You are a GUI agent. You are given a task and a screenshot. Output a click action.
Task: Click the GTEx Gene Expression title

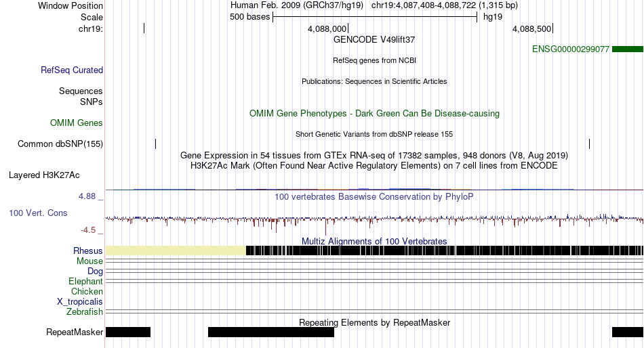click(x=374, y=156)
